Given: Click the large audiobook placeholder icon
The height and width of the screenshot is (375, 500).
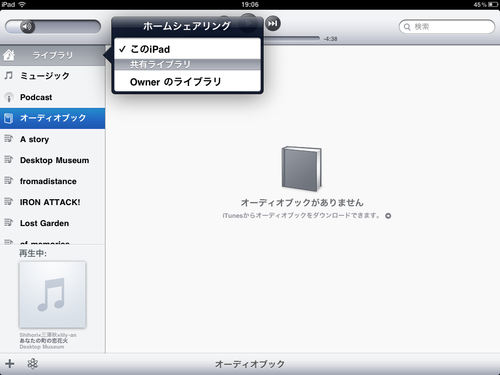Looking at the screenshot, I should click(301, 169).
